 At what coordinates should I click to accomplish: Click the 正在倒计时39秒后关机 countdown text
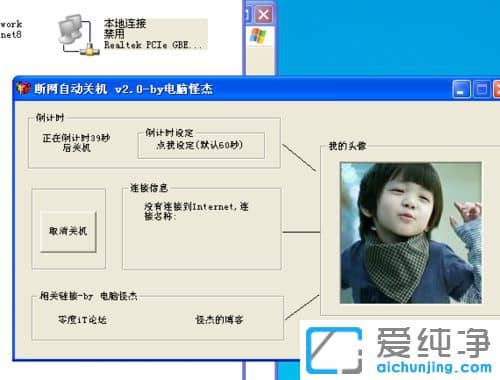coord(76,143)
